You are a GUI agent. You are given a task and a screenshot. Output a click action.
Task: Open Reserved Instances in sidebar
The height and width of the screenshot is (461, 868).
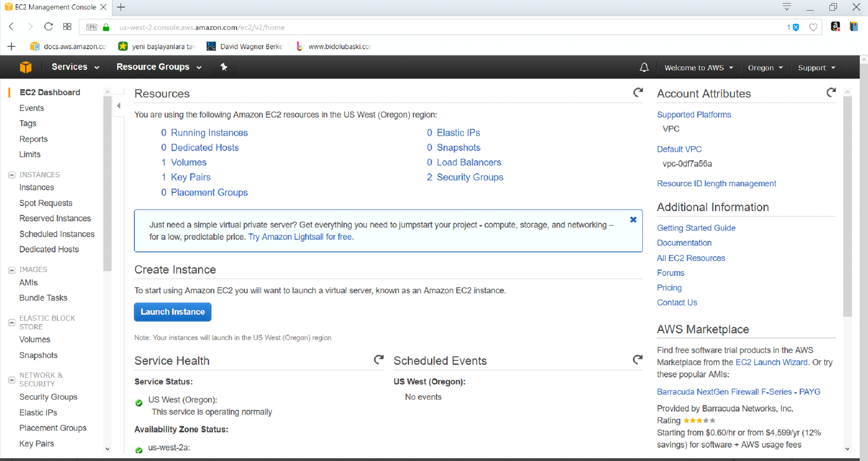tap(55, 219)
